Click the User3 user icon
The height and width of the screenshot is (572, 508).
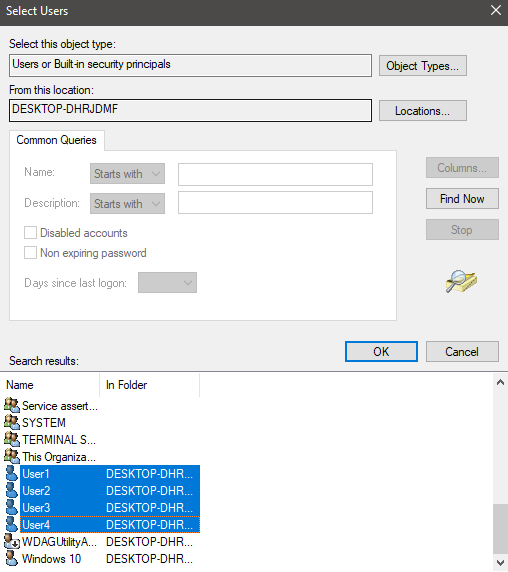click(x=12, y=507)
